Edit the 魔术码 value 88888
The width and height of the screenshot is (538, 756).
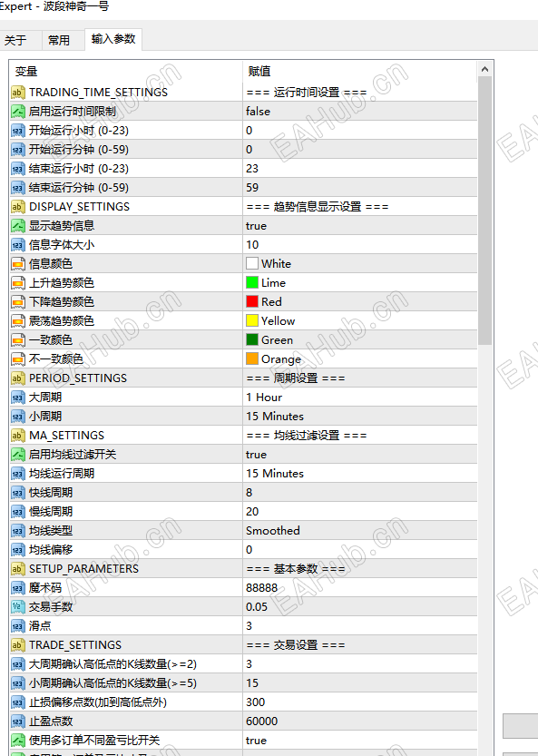coord(359,588)
